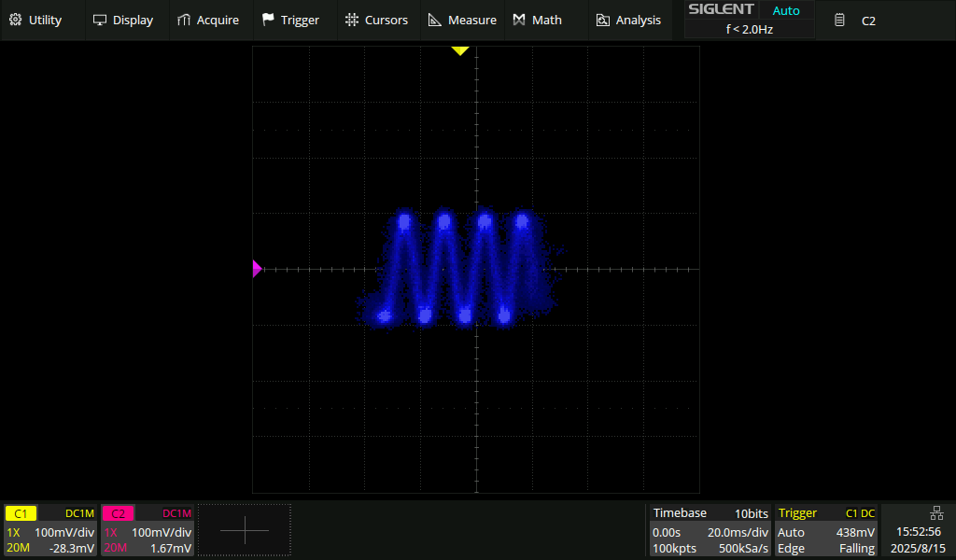
Task: Open the Math menu
Action: 538,20
